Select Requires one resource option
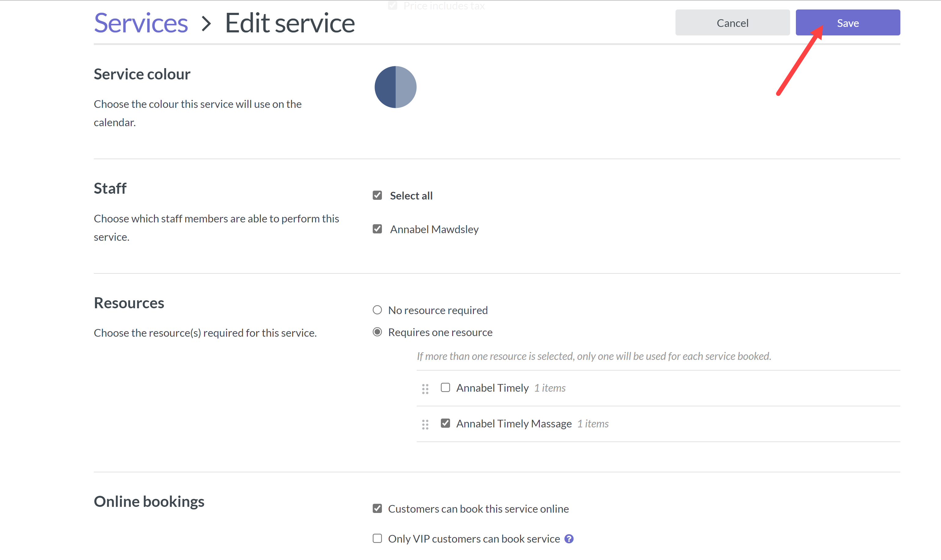The height and width of the screenshot is (560, 941). 377,332
